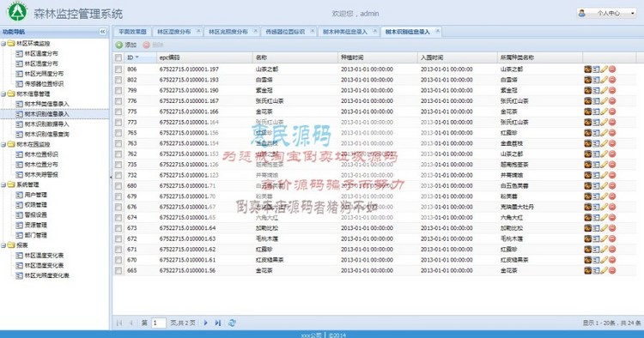Collapse the 树木信息管理 tree folder
Image resolution: width=644 pixels, height=338 pixels.
3,94
